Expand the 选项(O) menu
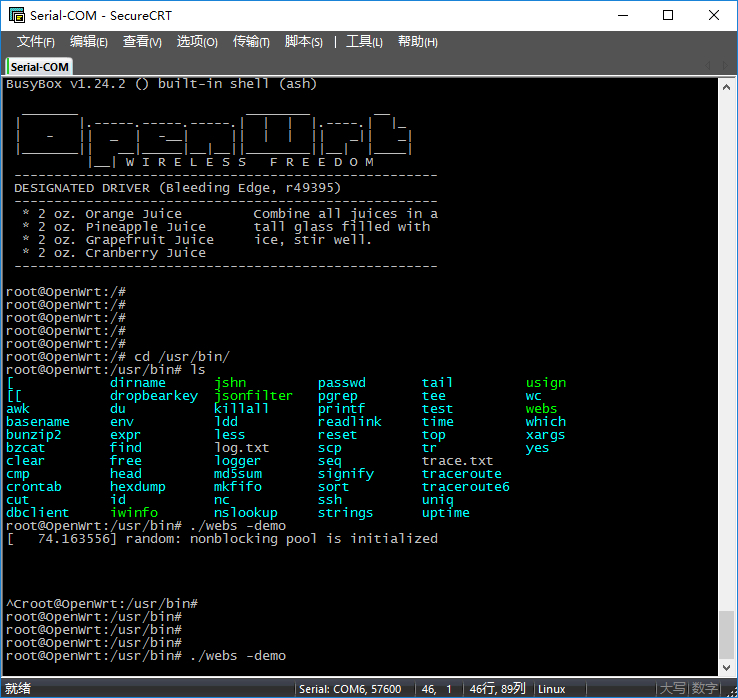738x698 pixels. pyautogui.click(x=197, y=41)
